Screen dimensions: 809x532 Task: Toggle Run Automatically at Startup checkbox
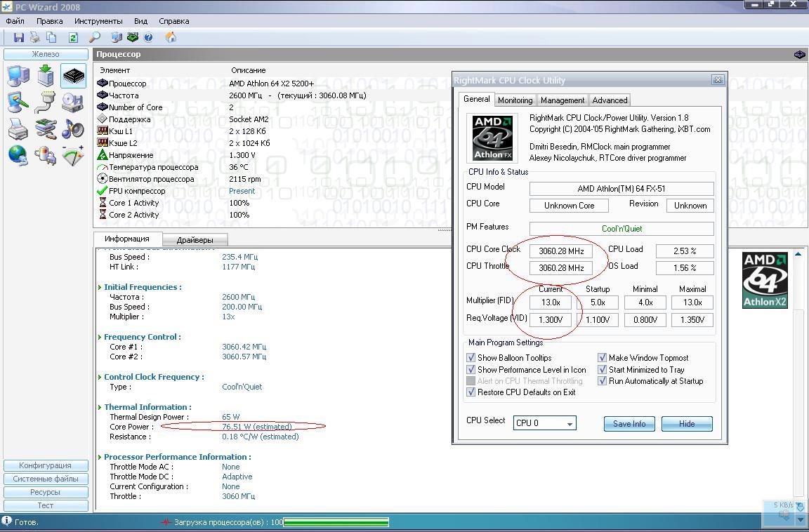[x=602, y=380]
